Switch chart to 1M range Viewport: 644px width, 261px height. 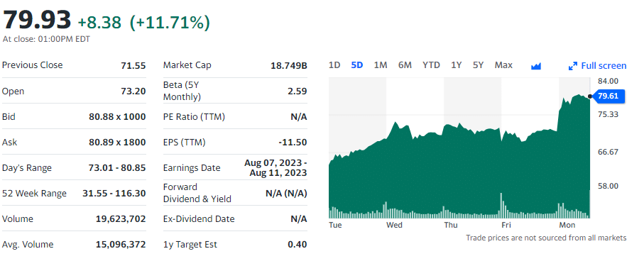(381, 65)
